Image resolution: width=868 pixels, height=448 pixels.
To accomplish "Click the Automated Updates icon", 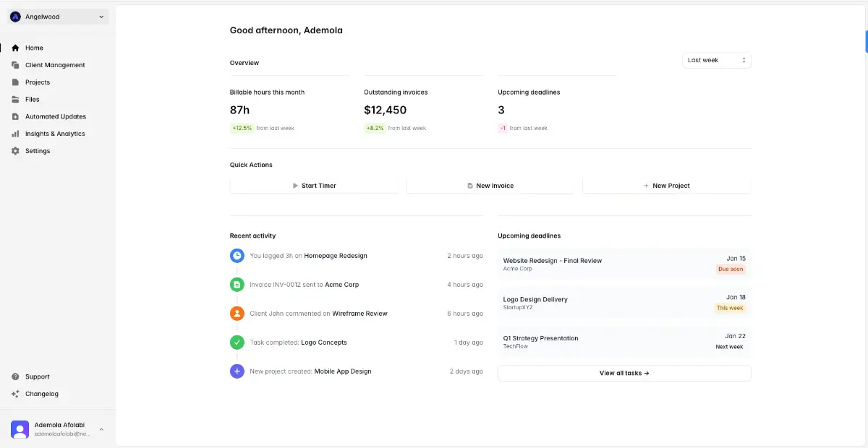I will click(x=15, y=116).
